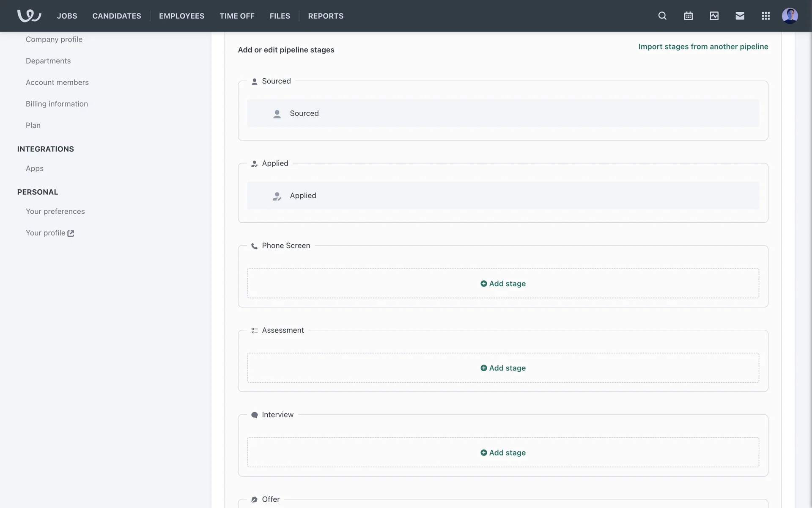Open Billing information page
The image size is (812, 508).
click(x=57, y=104)
